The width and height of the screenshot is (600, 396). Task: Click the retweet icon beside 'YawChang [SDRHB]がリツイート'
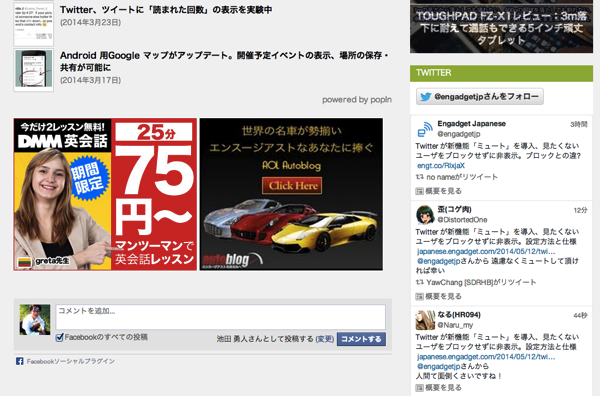tap(420, 282)
